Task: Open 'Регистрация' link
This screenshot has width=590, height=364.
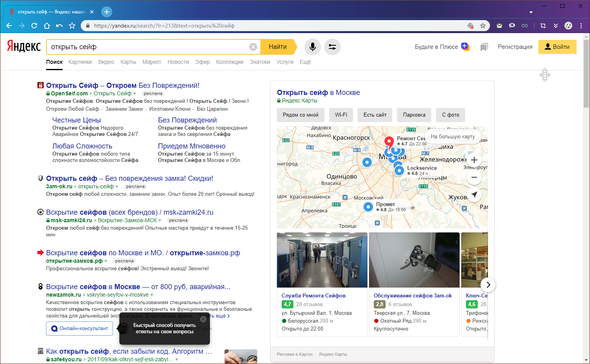Action: (x=515, y=47)
